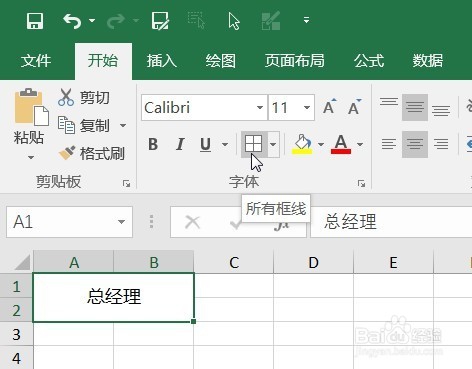Click the grayed redo arrow
Viewport: 472px width, 369px height.
point(115,21)
